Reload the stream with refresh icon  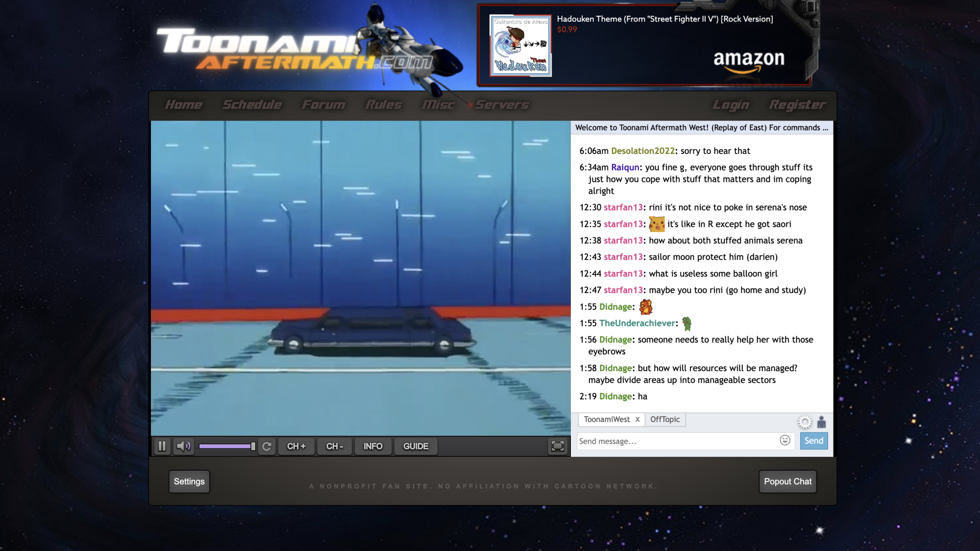point(267,446)
